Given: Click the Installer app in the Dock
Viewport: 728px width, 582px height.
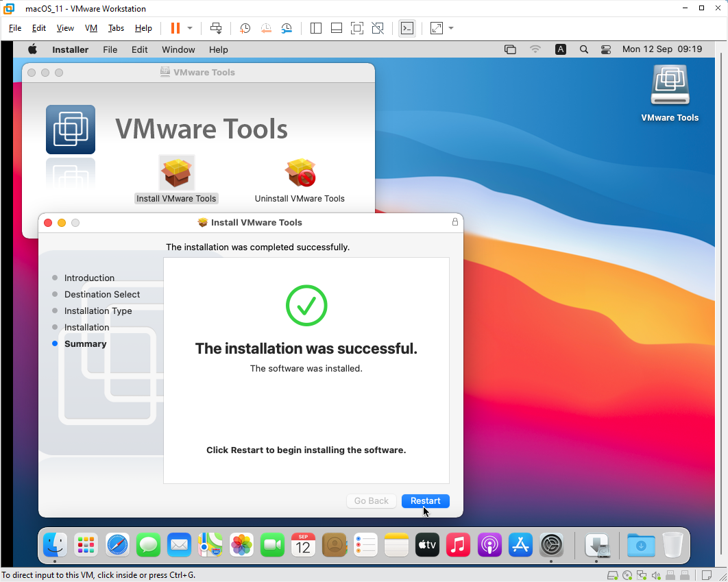Looking at the screenshot, I should pos(597,545).
